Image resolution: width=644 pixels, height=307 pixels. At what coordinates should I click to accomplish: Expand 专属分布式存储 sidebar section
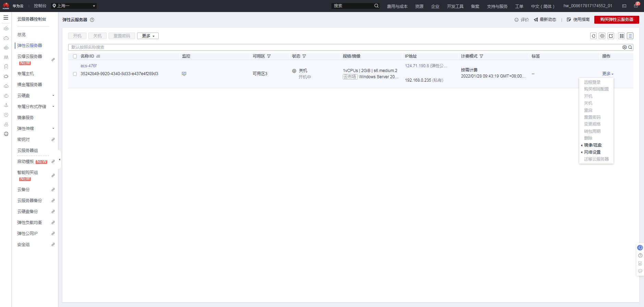pos(53,107)
